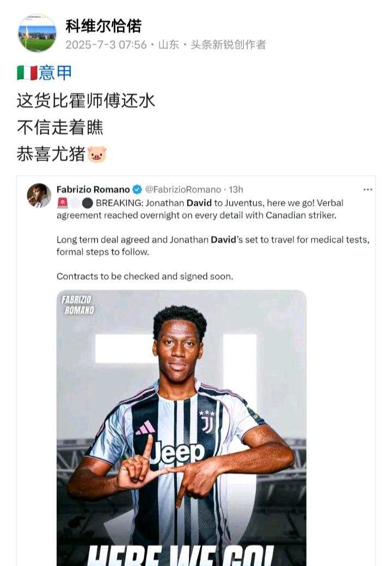This screenshot has width=392, height=566.
Task: Open the tweet's three-dot more menu
Action: (x=367, y=189)
